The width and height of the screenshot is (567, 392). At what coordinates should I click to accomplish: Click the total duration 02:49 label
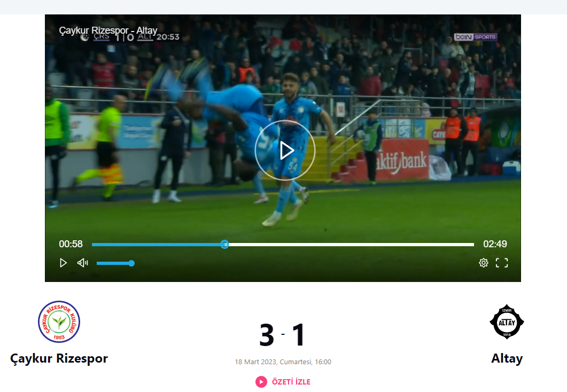click(495, 244)
